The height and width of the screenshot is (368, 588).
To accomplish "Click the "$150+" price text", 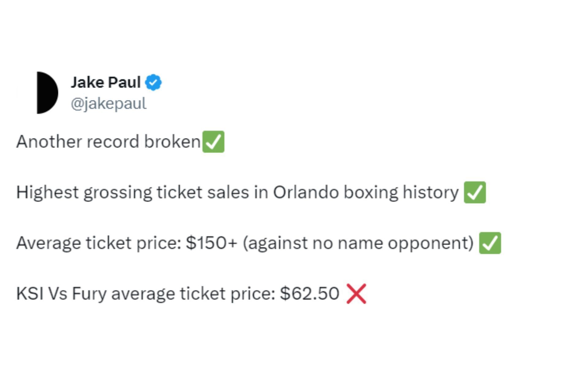I will [x=211, y=243].
